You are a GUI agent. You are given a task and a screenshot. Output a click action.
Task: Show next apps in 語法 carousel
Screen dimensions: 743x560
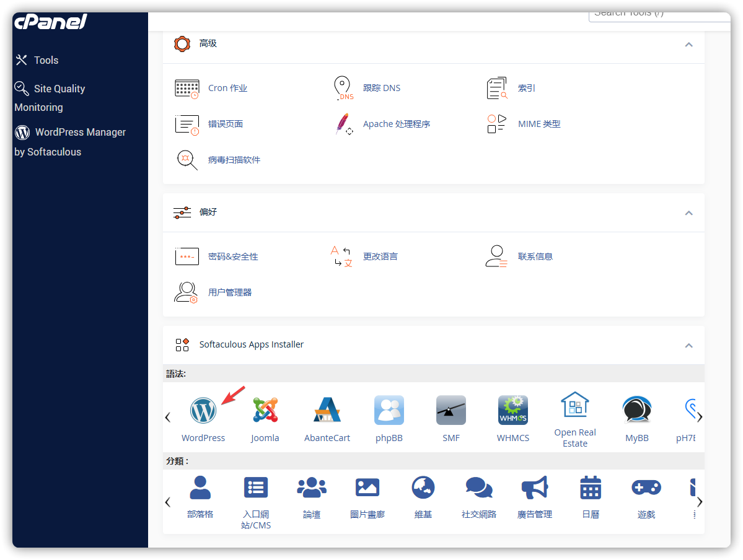click(x=700, y=418)
